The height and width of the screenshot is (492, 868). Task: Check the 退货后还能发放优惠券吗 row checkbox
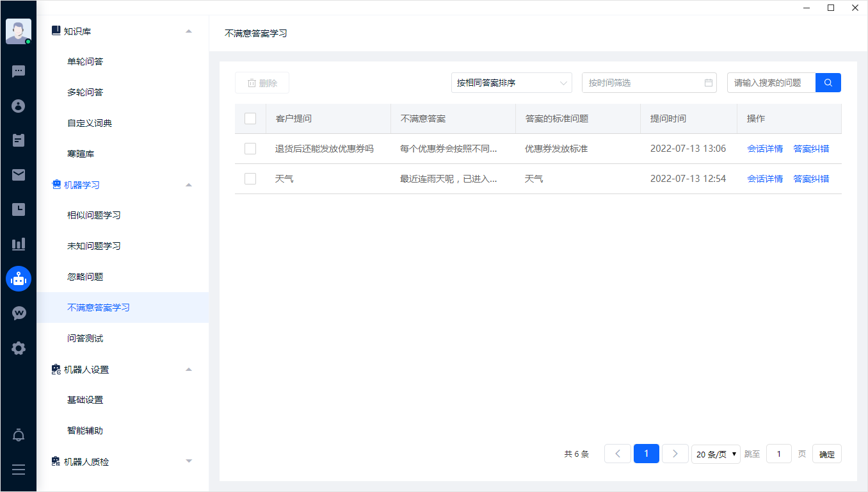(x=250, y=149)
